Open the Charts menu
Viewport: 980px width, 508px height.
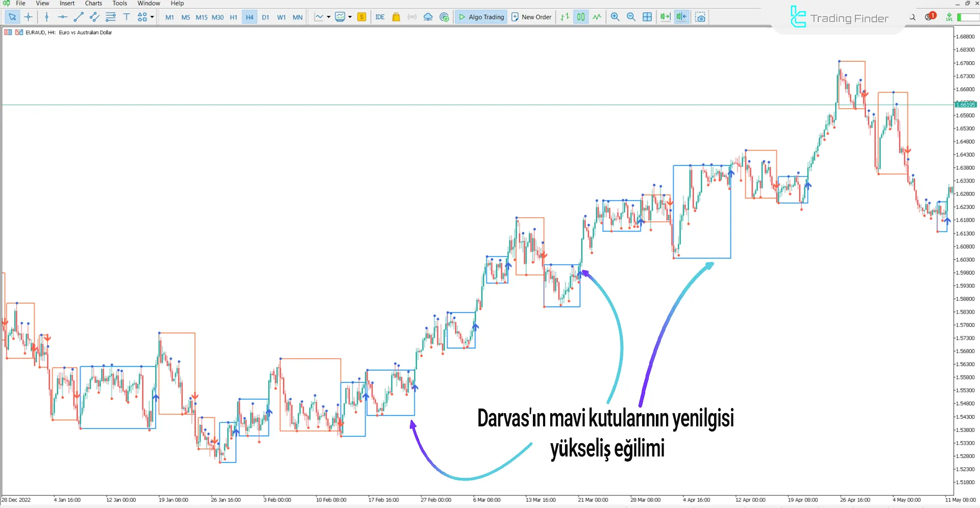pos(93,4)
